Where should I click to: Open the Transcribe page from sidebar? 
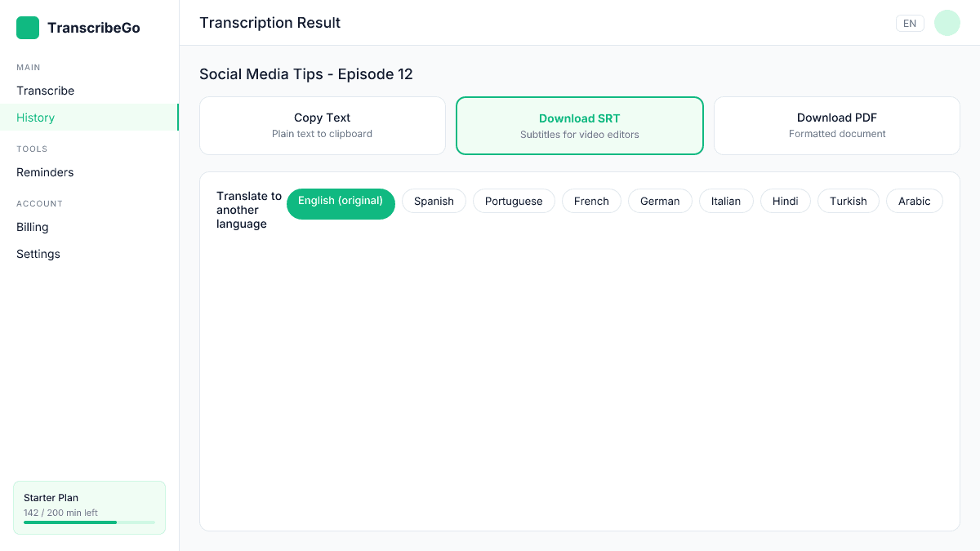[x=45, y=91]
